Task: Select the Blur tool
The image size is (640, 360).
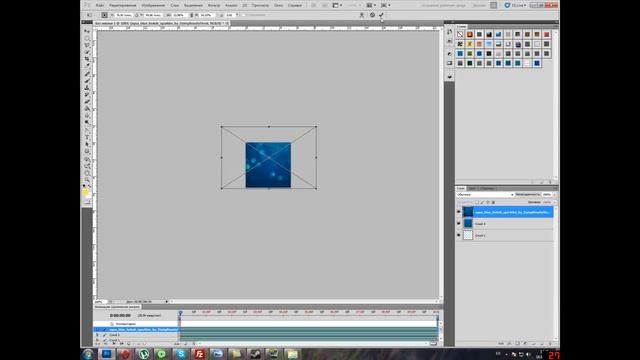Action: pos(87,116)
